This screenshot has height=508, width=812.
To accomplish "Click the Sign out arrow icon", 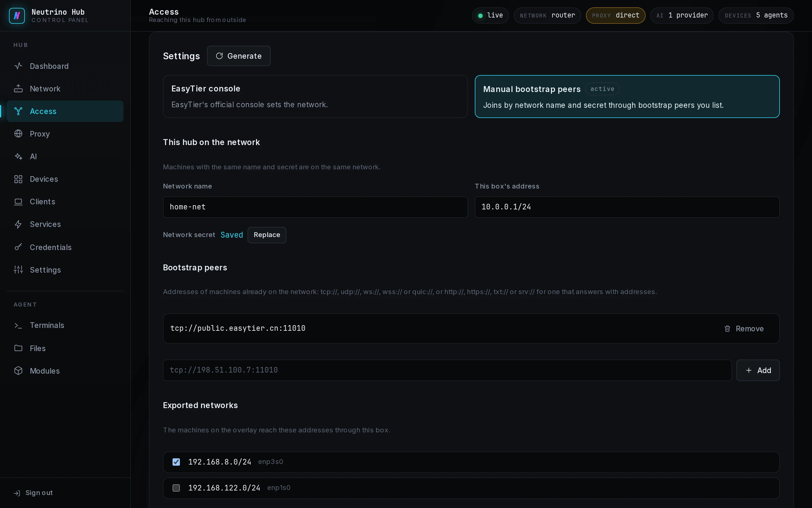I will point(17,493).
